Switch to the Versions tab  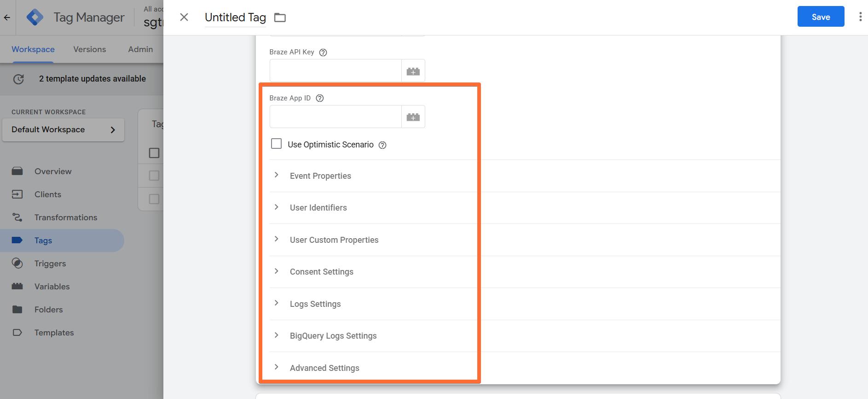90,49
